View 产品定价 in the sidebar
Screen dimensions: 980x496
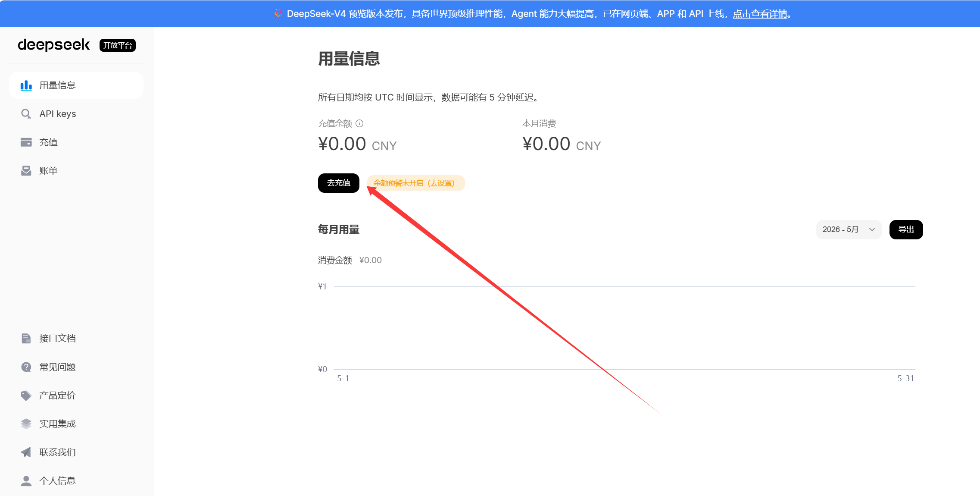(76, 396)
